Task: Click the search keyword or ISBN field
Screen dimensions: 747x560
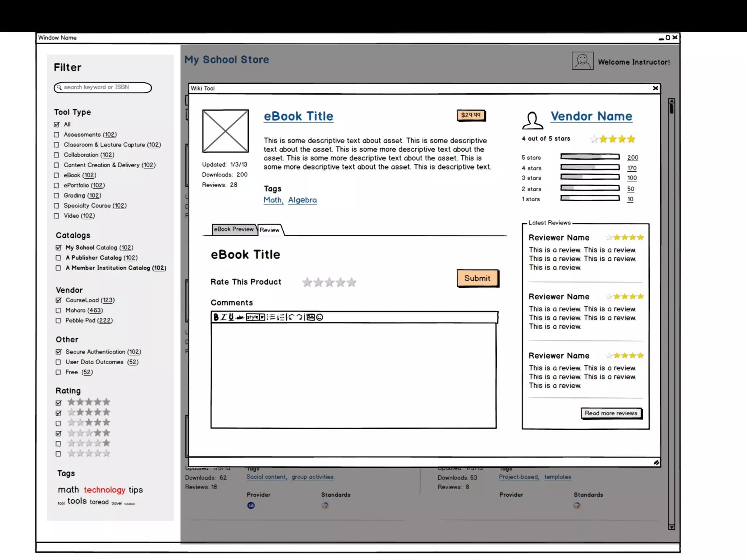Action: pos(103,87)
